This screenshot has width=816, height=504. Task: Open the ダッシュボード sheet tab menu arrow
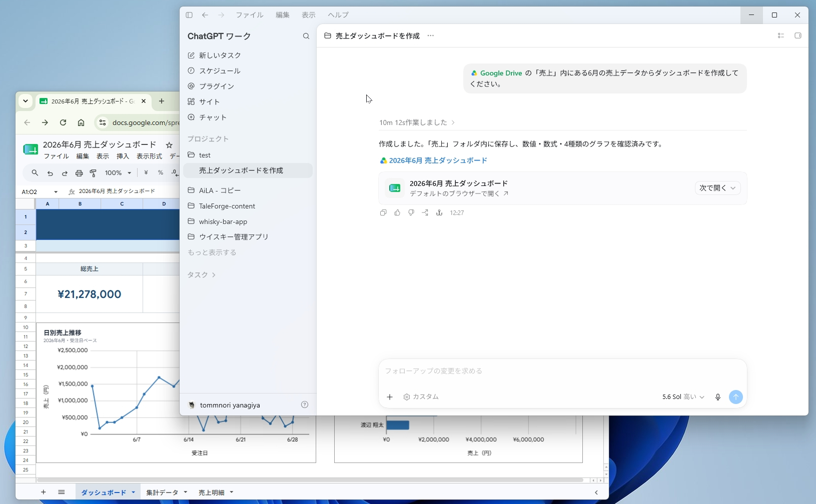point(134,492)
